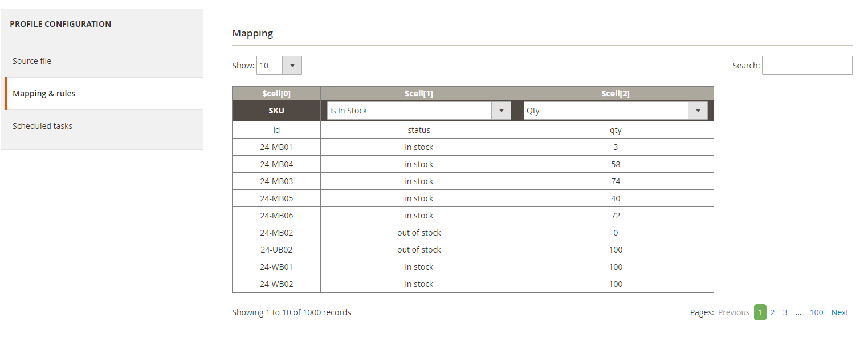Open the Qty mapping dropdown
The height and width of the screenshot is (345, 868).
pyautogui.click(x=616, y=111)
